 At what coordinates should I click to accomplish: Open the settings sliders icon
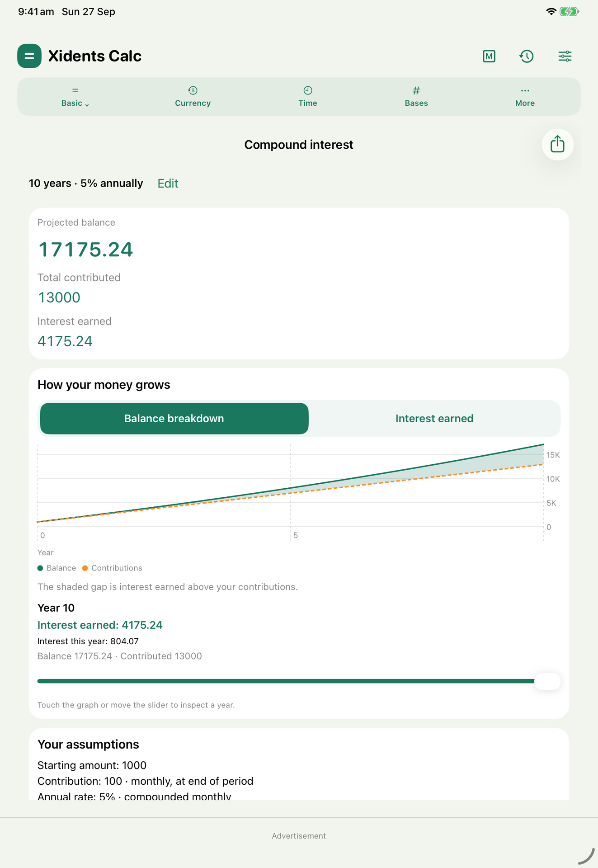[565, 56]
